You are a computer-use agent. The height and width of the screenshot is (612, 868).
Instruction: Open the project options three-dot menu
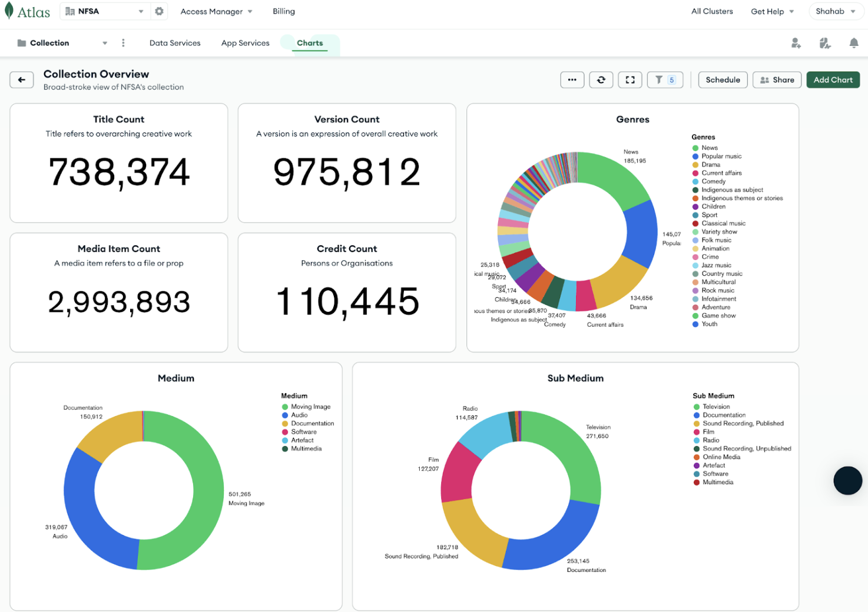click(123, 43)
